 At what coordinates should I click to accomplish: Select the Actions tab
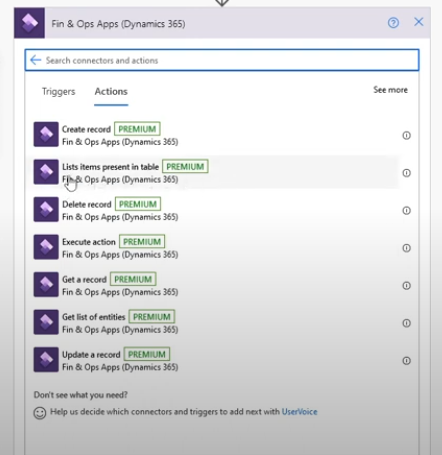coord(111,91)
